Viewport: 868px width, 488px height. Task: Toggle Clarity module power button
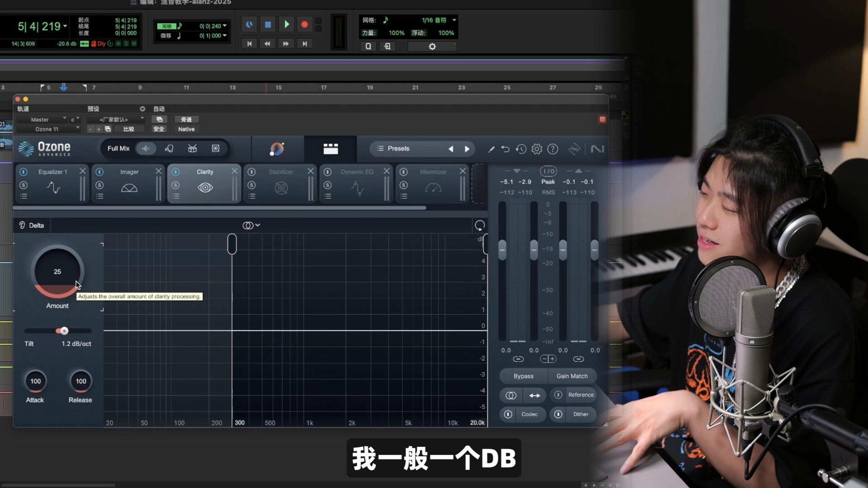coord(176,172)
